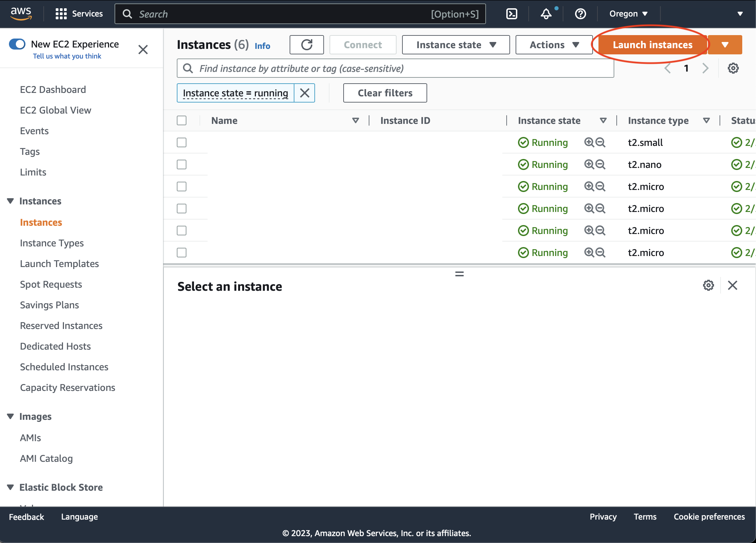
Task: Click the zoom-in filter icon in the t2.small row
Action: tap(589, 142)
